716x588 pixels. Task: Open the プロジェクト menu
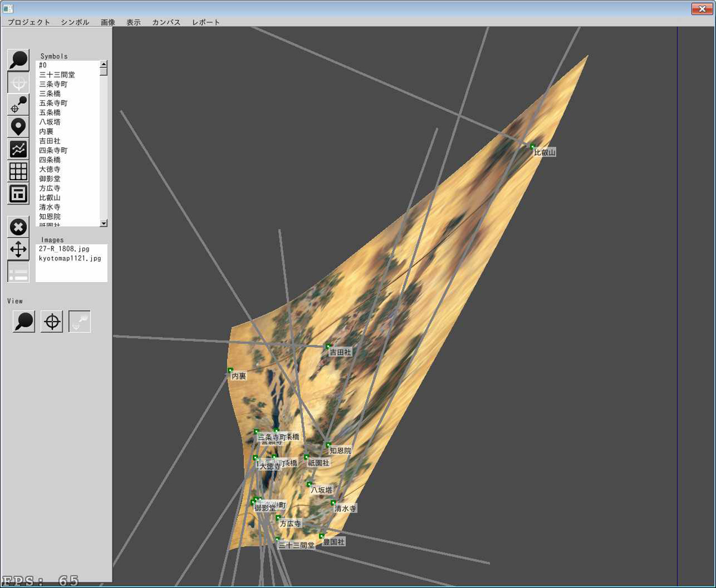(x=29, y=22)
